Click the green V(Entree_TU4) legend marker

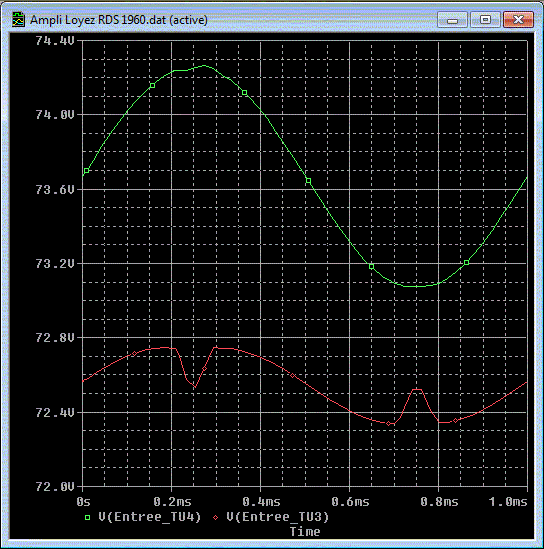[x=88, y=517]
